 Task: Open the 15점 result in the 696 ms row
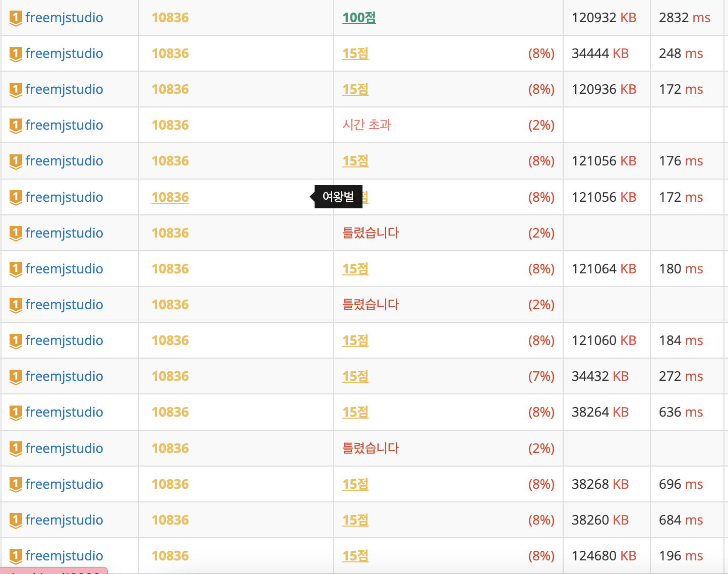(x=355, y=484)
